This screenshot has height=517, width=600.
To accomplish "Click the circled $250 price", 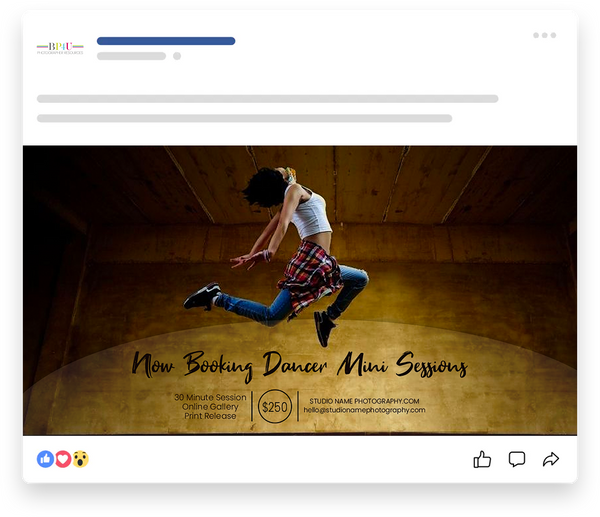I will pyautogui.click(x=275, y=406).
